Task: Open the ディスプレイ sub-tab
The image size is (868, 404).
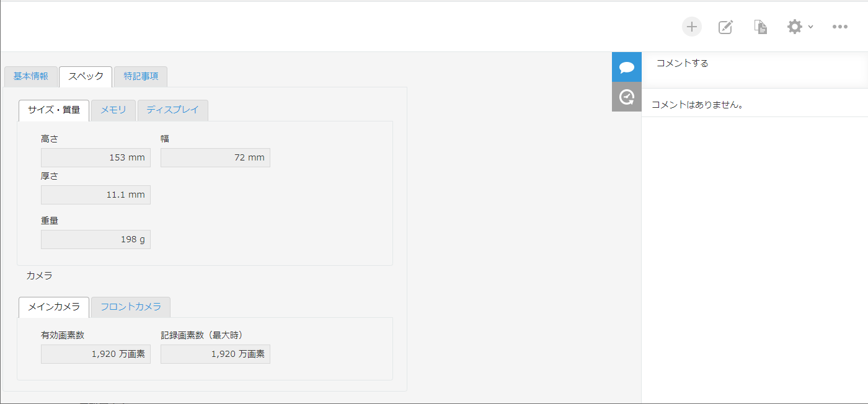Action: (172, 110)
